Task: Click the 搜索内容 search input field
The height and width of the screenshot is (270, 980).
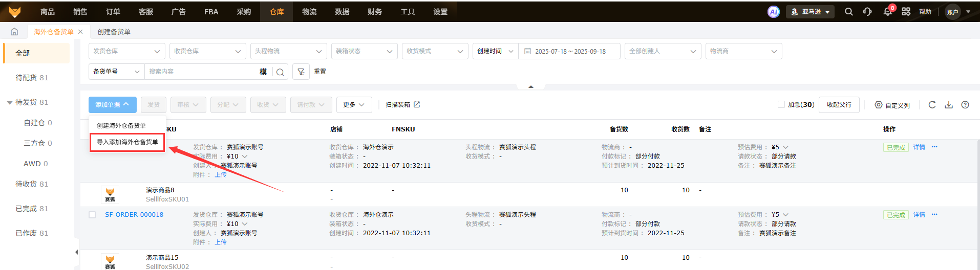Action: pos(202,72)
